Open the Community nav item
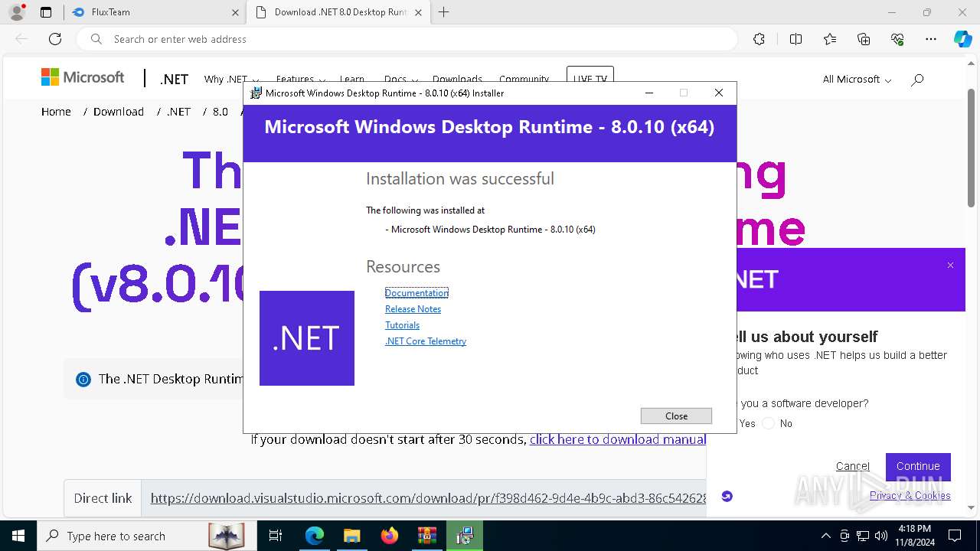This screenshot has height=551, width=980. (x=524, y=79)
